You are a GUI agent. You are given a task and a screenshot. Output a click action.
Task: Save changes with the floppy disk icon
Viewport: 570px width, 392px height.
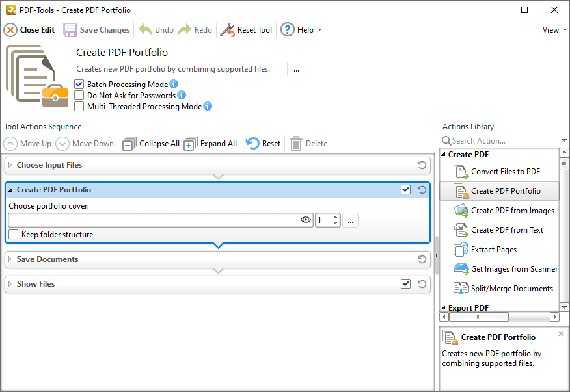point(70,30)
